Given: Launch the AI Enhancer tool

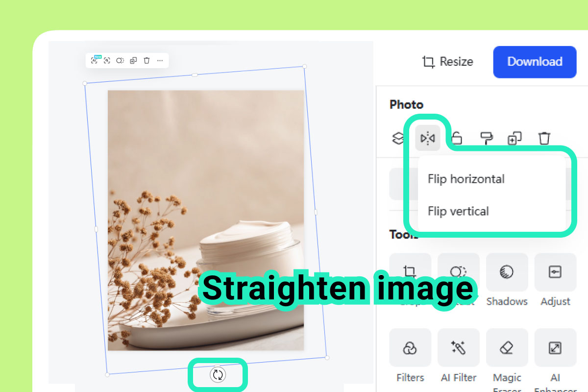Looking at the screenshot, I should click(555, 347).
